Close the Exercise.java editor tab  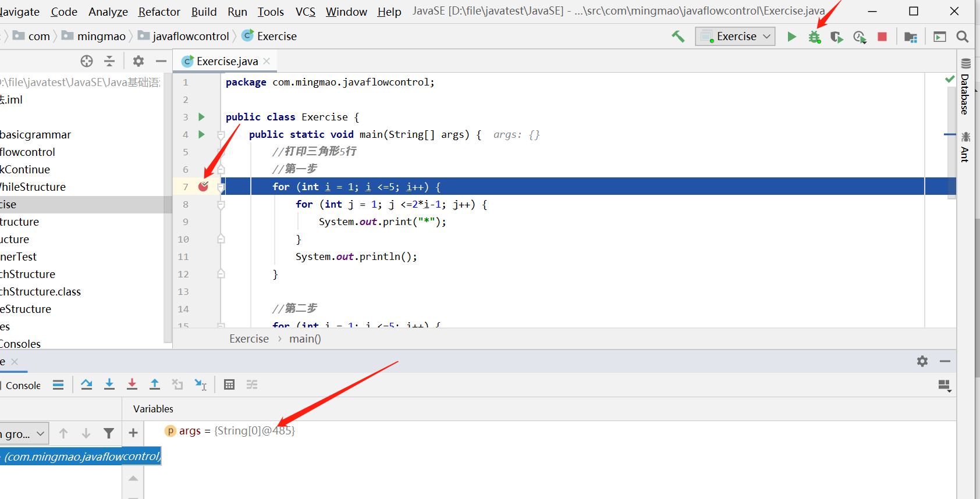(x=267, y=61)
